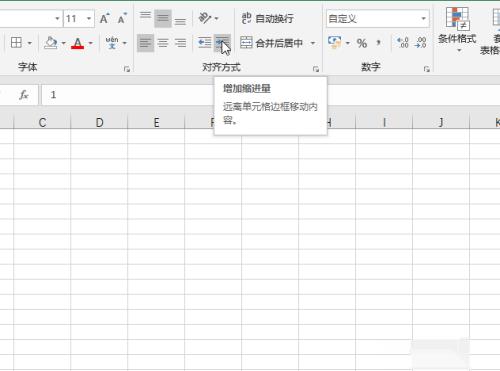Open the font name dropdown arrow
The width and height of the screenshot is (500, 371).
[x=57, y=18]
